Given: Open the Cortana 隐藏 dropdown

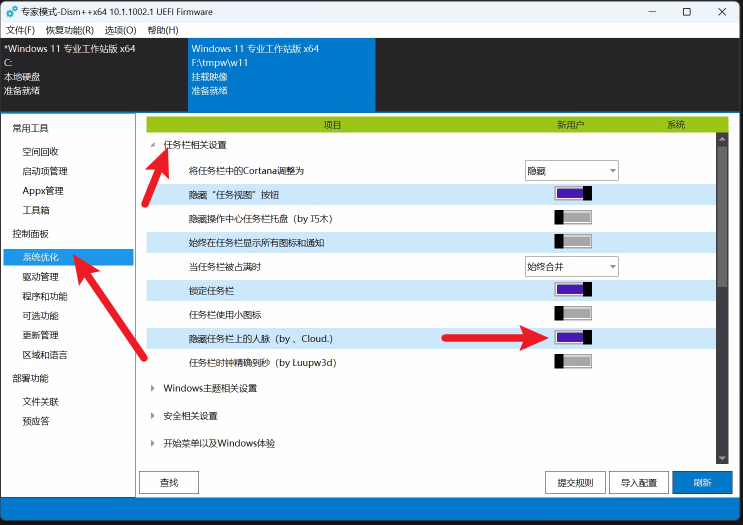Looking at the screenshot, I should tap(572, 171).
